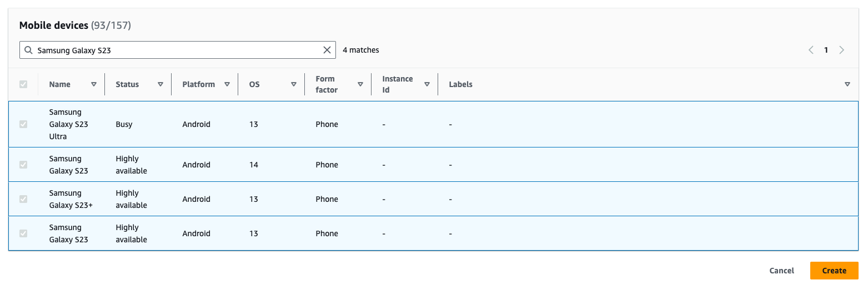Click the Create button
868x285 pixels.
(x=834, y=271)
